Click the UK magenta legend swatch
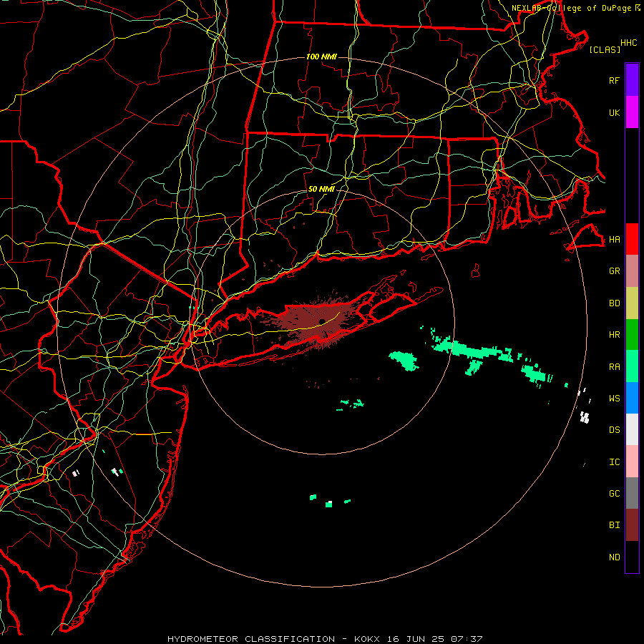Screen dimensions: 644x644 (632, 112)
